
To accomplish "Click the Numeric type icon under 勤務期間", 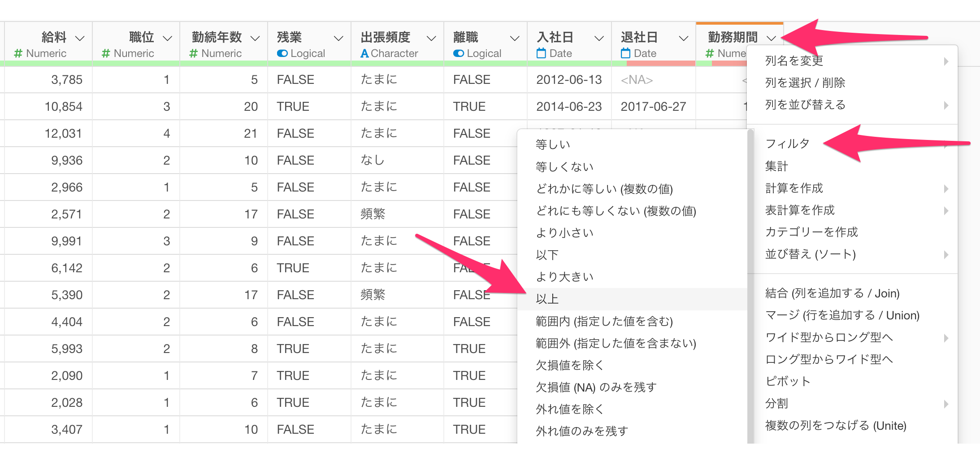I will click(710, 53).
